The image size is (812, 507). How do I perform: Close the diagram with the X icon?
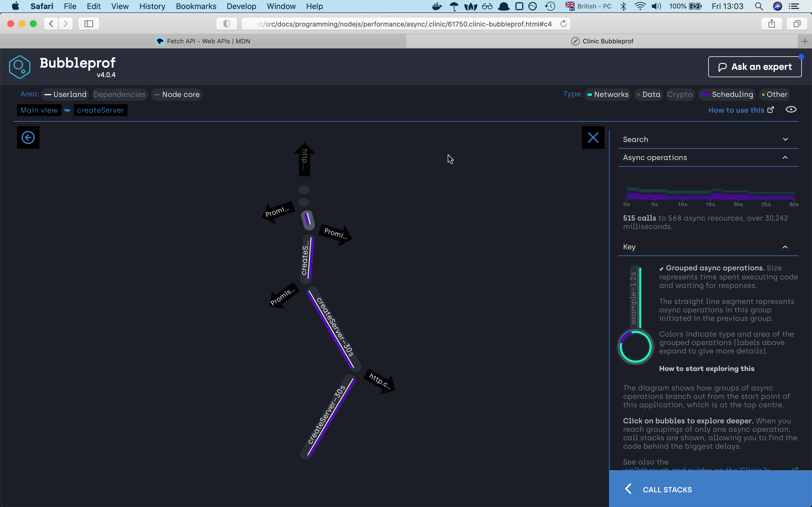[593, 137]
